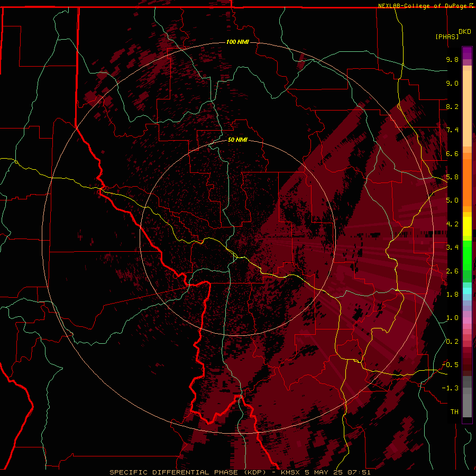This screenshot has width=476, height=476.
Task: Click the 9.8 value on the color scale
Action: tap(452, 59)
